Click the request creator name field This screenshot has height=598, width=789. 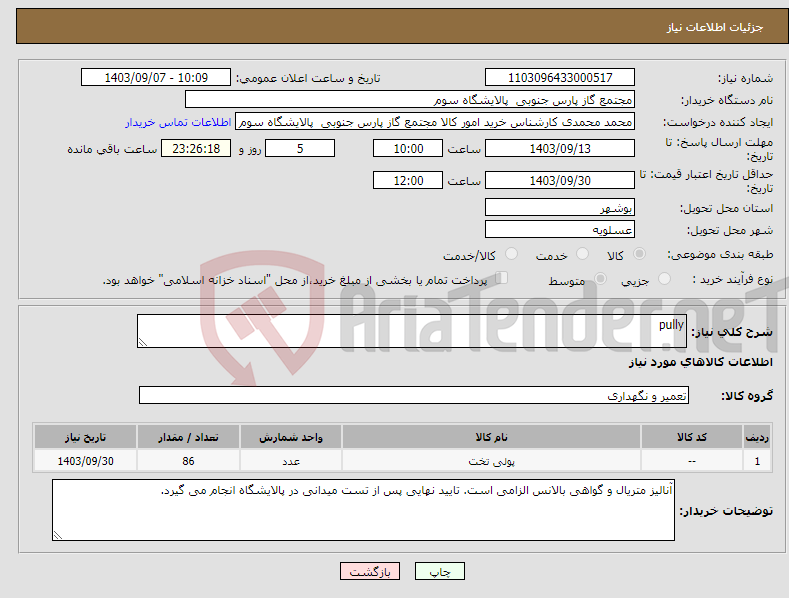[x=435, y=122]
